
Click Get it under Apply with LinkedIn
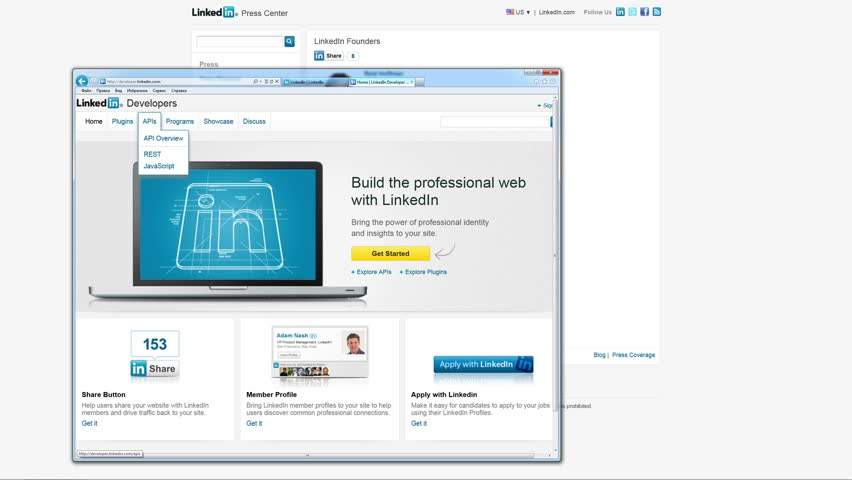coord(418,423)
